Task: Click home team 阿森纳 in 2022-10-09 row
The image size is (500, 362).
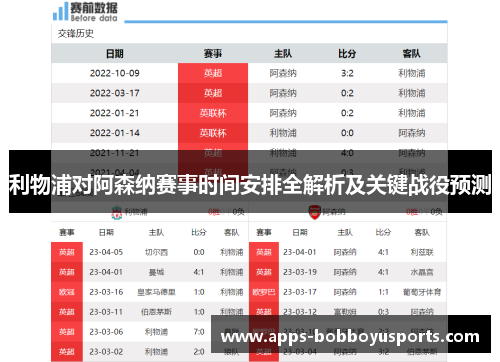Action: 283,73
